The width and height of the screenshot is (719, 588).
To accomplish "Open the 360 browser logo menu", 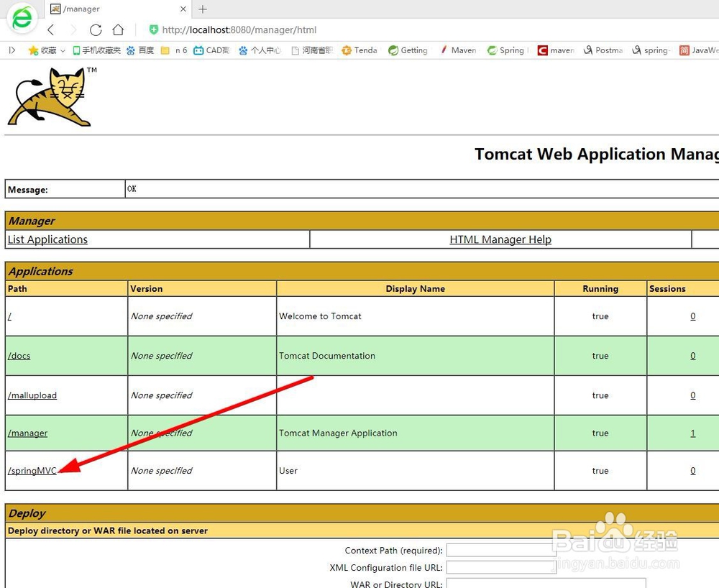I will click(x=22, y=18).
